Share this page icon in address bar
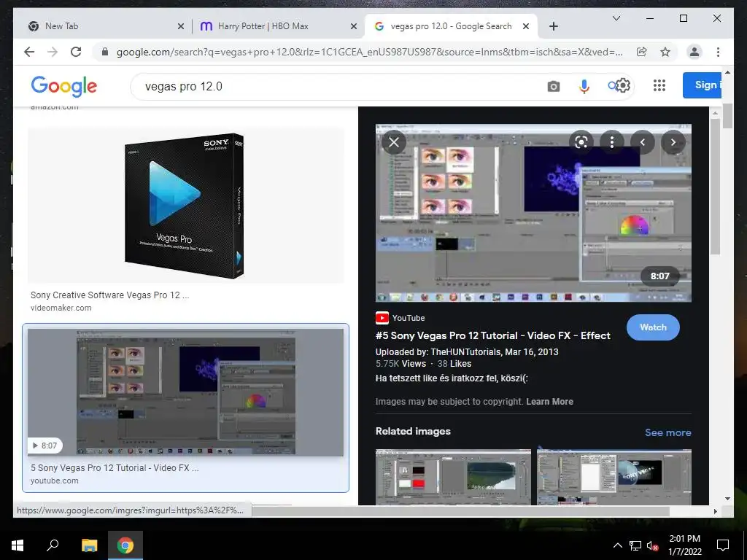This screenshot has width=747, height=560. 642,52
